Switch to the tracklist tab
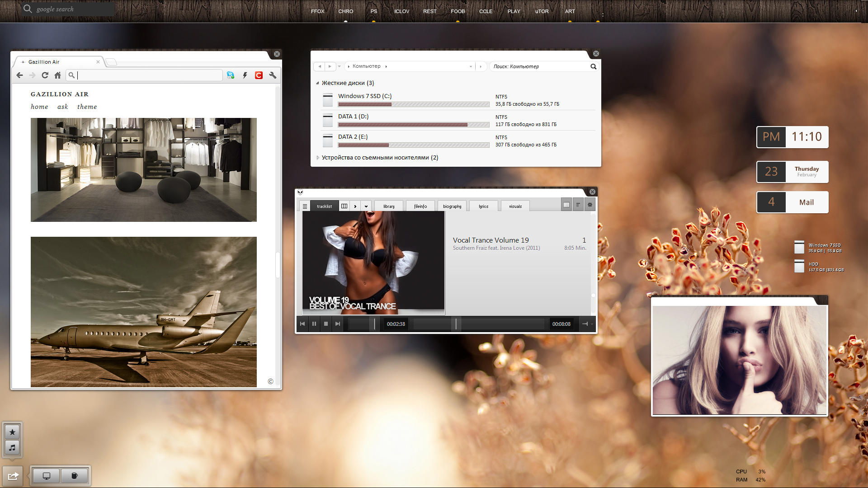 [324, 206]
